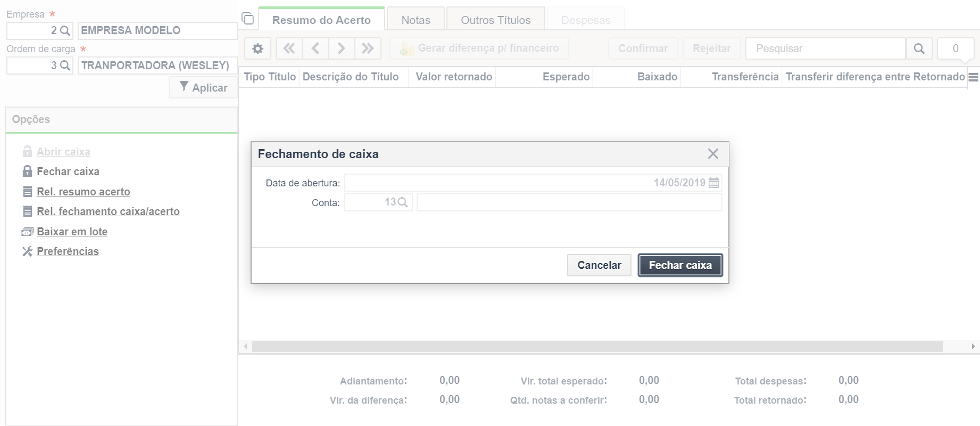Click the filter funnel Aplicar button
Screen dimensions: 980x426
[203, 87]
